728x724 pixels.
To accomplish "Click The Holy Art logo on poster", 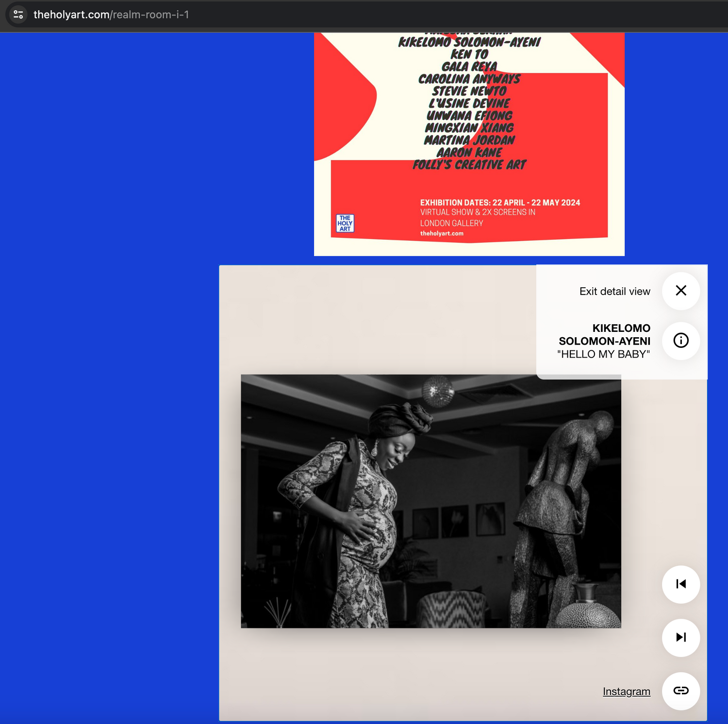I will (345, 223).
